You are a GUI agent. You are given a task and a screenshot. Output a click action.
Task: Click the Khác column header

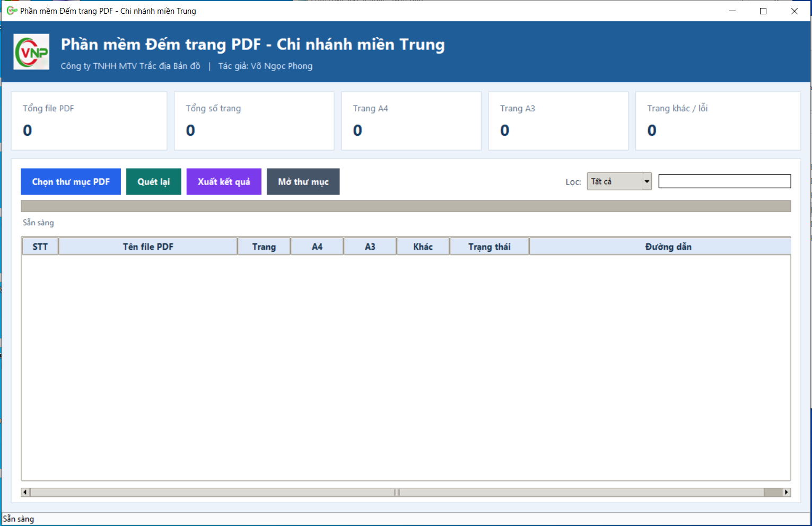tap(423, 247)
